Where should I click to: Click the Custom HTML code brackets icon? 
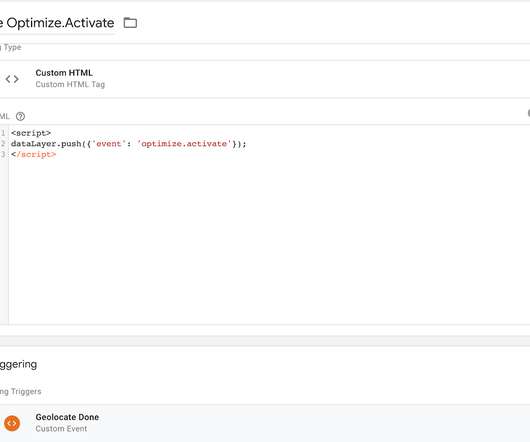(x=12, y=79)
